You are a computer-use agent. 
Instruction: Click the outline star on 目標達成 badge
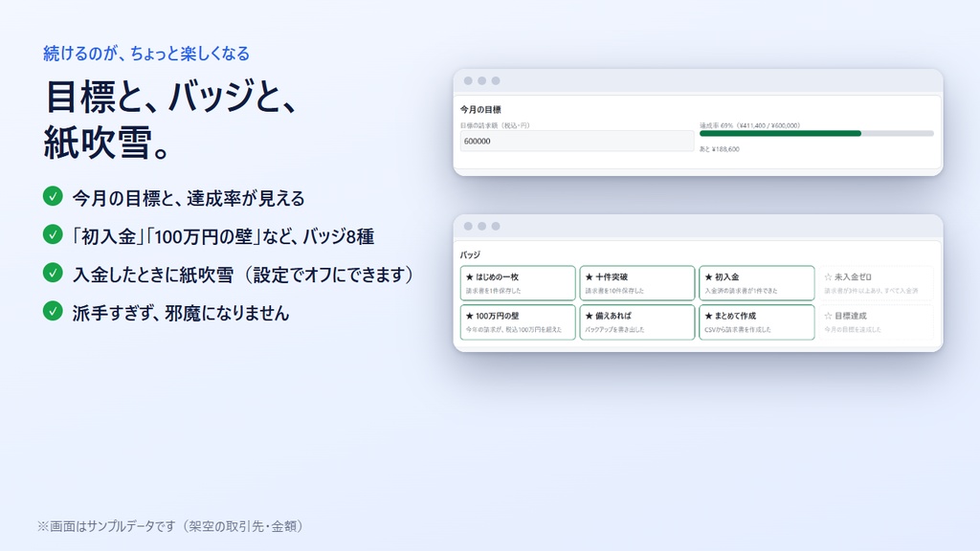pyautogui.click(x=828, y=316)
